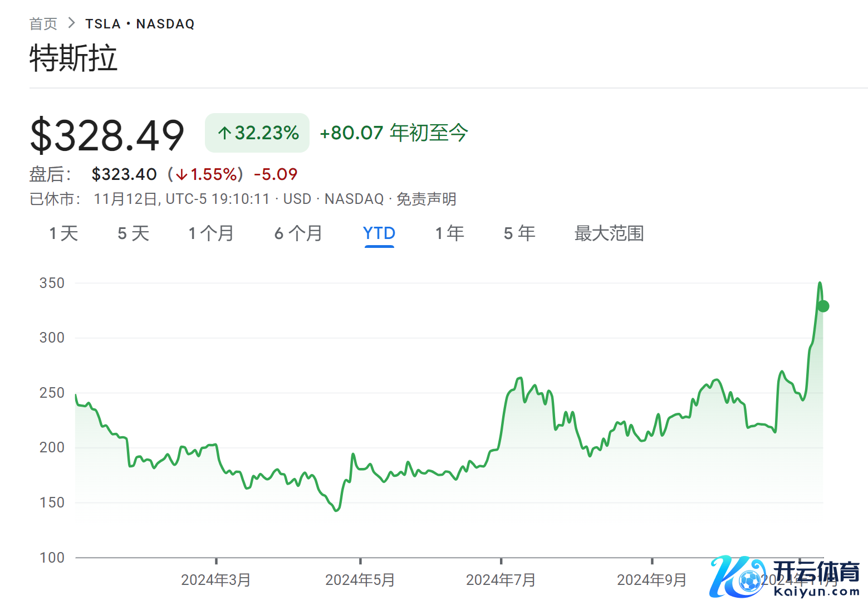868x610 pixels.
Task: Open the 免责声明 disclaimer link
Action: click(426, 199)
